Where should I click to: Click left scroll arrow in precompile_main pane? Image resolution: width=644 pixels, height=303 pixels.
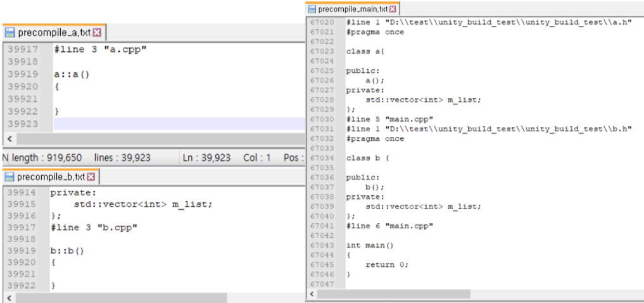click(x=312, y=294)
